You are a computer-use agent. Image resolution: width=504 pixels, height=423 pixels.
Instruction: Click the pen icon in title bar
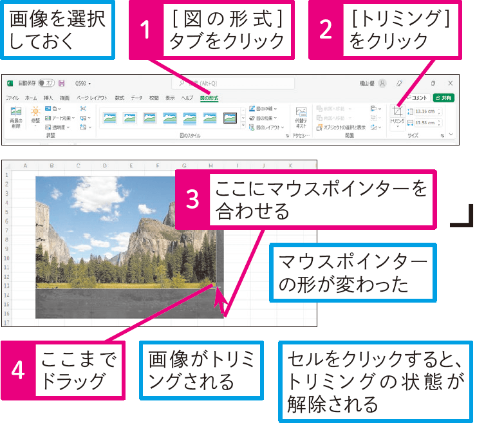(x=399, y=84)
